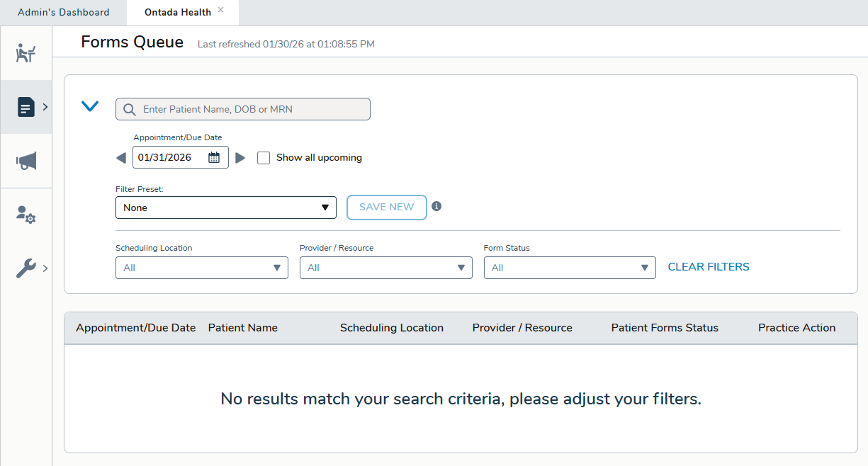Click the wrench settings icon in sidebar
The image size is (868, 466).
tap(26, 268)
